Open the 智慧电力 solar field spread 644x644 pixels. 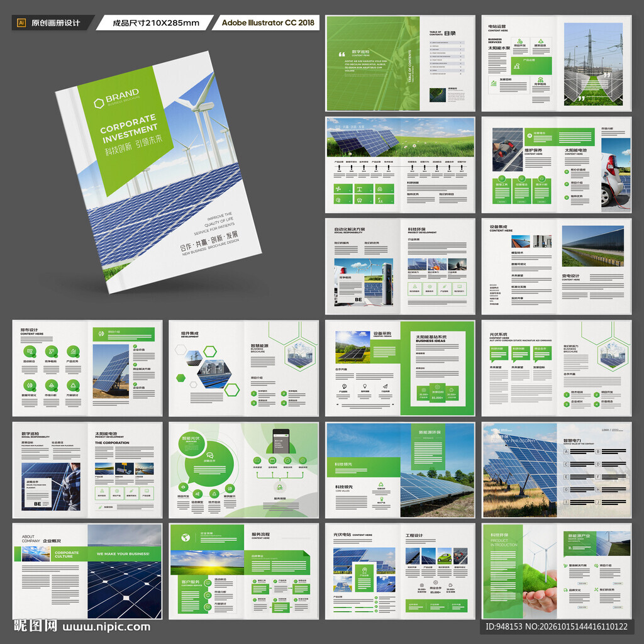point(557,470)
